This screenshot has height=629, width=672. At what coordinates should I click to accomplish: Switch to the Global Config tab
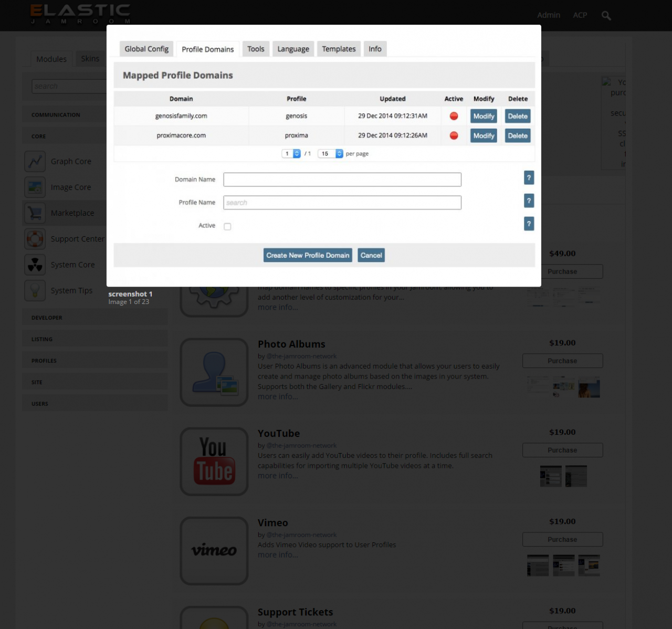146,49
